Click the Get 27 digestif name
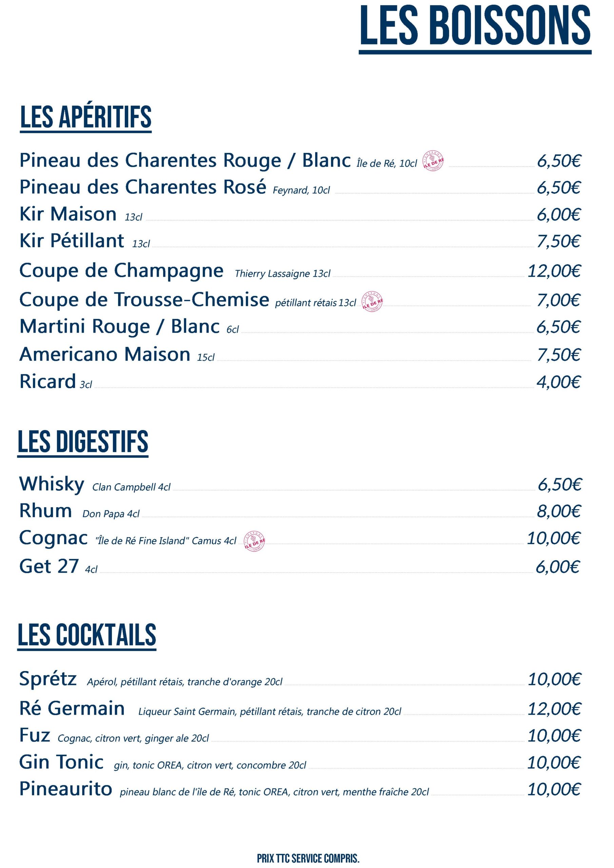 [49, 566]
